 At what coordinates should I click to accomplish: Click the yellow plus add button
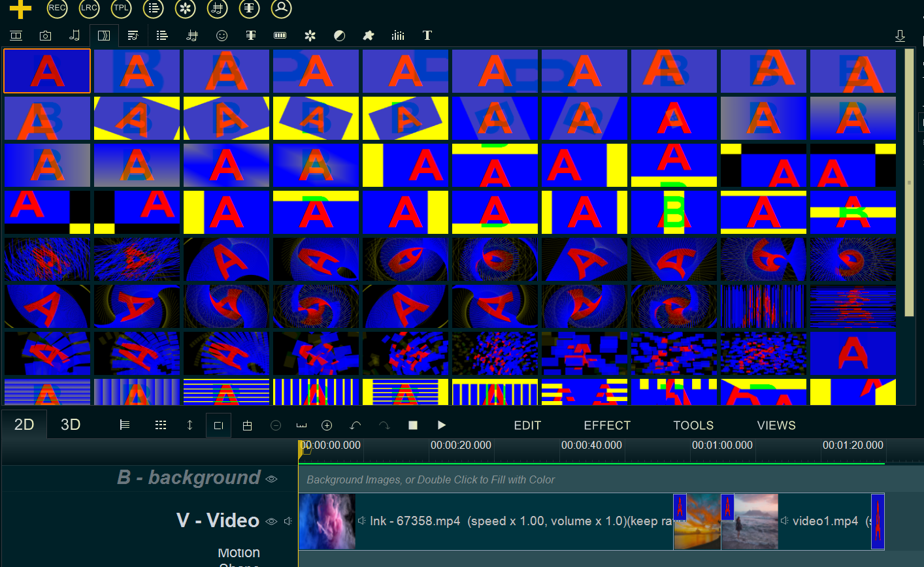click(20, 8)
